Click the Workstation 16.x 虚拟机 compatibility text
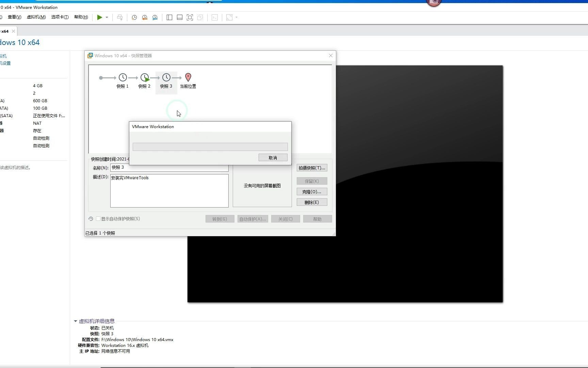This screenshot has height=368, width=588. tap(125, 346)
